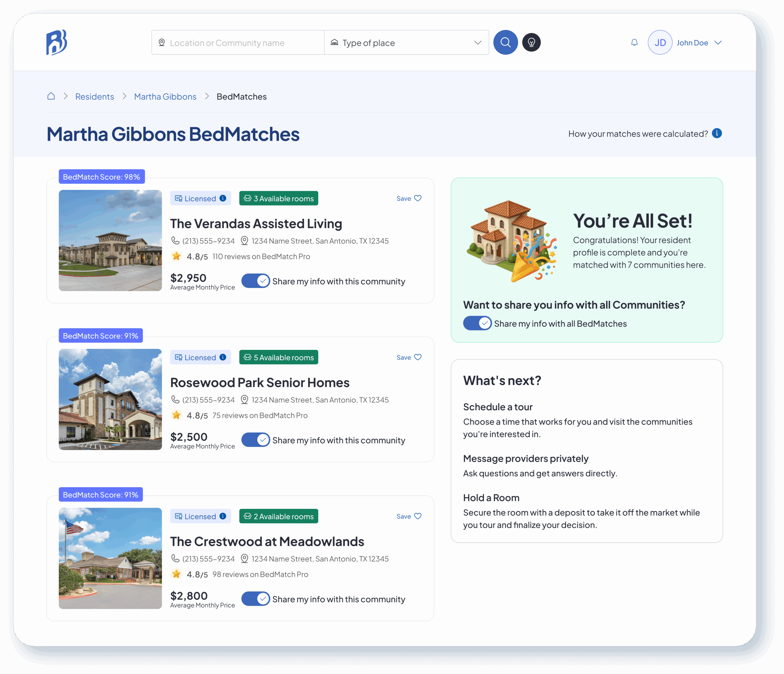The image size is (784, 674).
Task: Click the JD avatar circle
Action: (x=660, y=42)
